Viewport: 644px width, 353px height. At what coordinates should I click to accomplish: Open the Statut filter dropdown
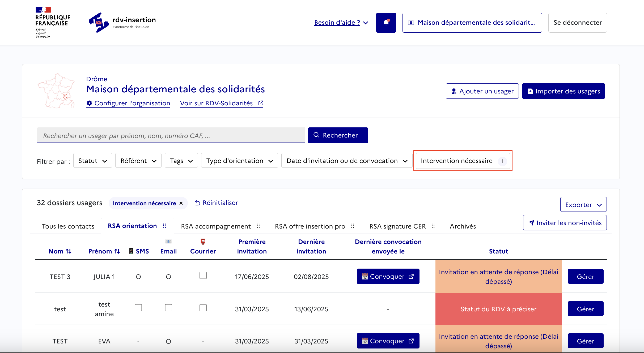point(92,161)
